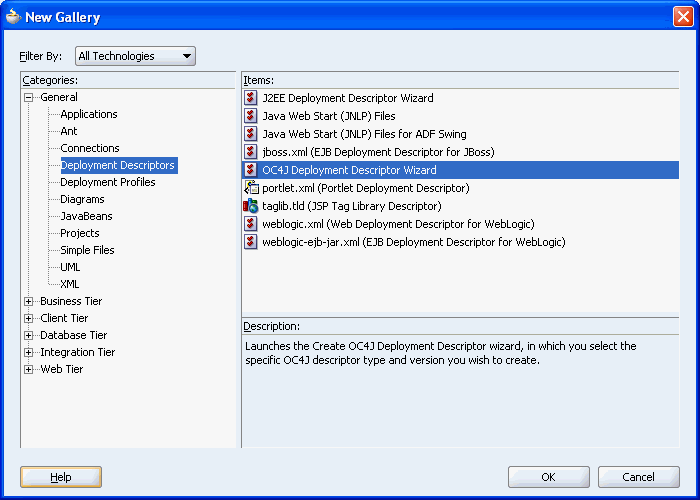Expand the Database Tier category
The image size is (700, 500).
29,335
